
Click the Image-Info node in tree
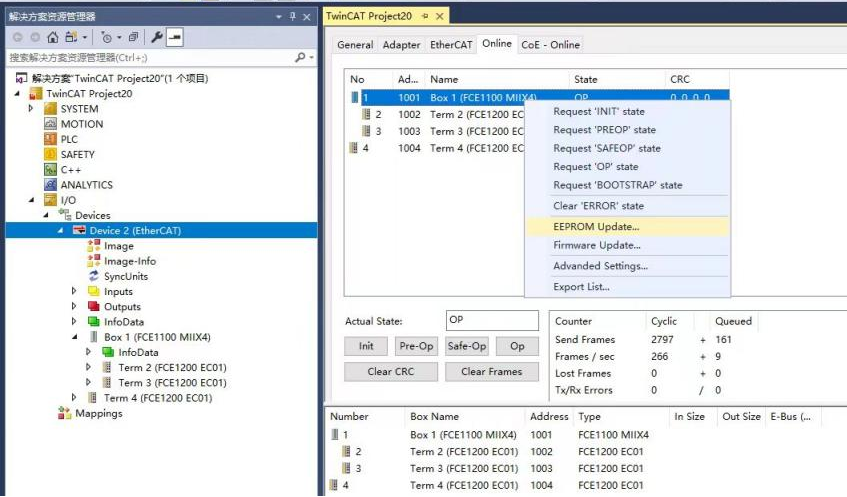pyautogui.click(x=130, y=261)
